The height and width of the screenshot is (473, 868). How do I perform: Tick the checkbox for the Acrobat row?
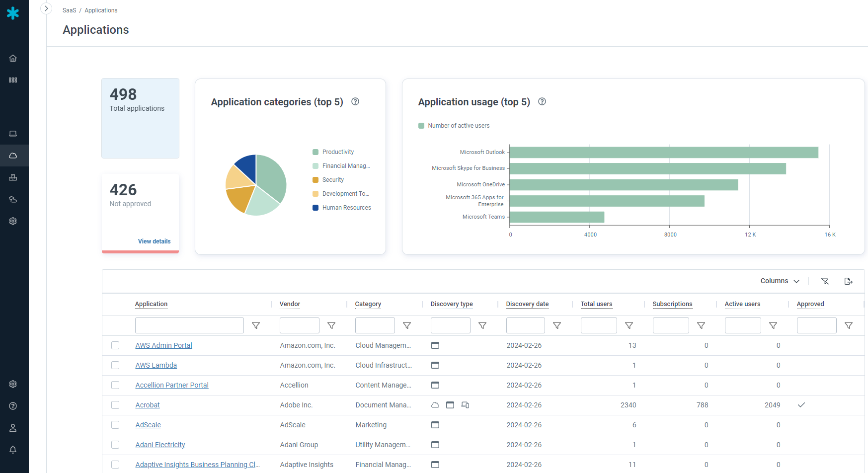pos(115,405)
